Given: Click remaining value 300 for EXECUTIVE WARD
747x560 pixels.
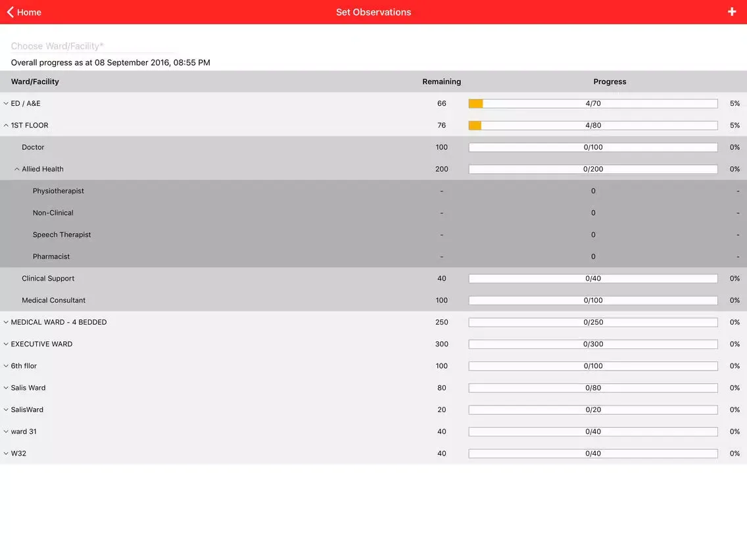Looking at the screenshot, I should [x=442, y=344].
